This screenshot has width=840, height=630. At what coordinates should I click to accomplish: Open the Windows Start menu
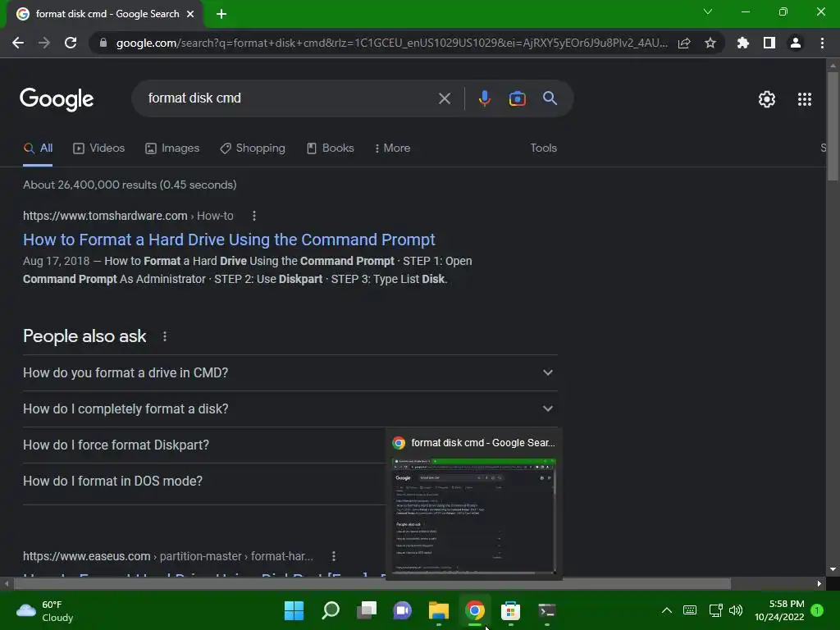294,610
